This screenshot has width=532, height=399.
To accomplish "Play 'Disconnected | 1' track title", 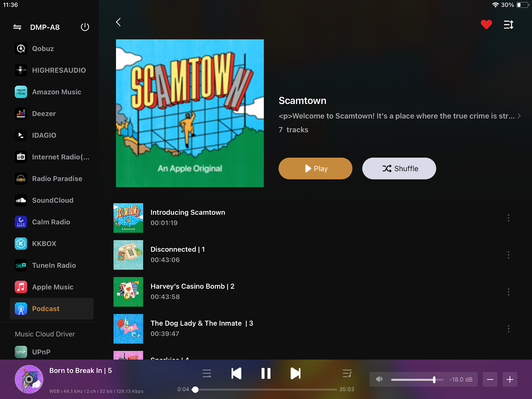I will [x=178, y=249].
